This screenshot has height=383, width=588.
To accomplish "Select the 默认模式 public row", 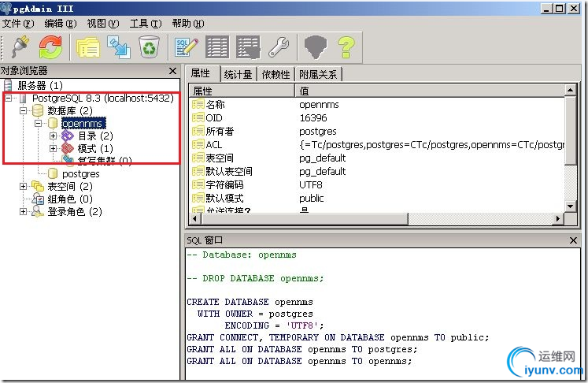I will click(377, 199).
